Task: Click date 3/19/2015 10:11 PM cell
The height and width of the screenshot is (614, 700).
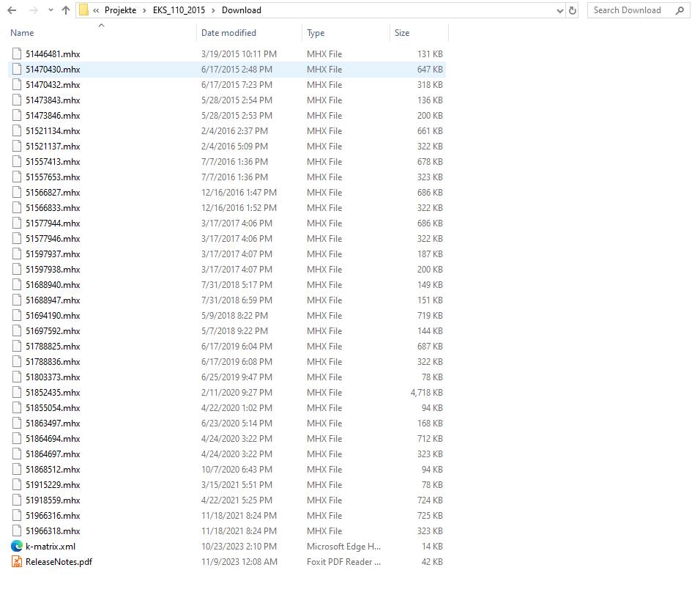Action: (239, 54)
